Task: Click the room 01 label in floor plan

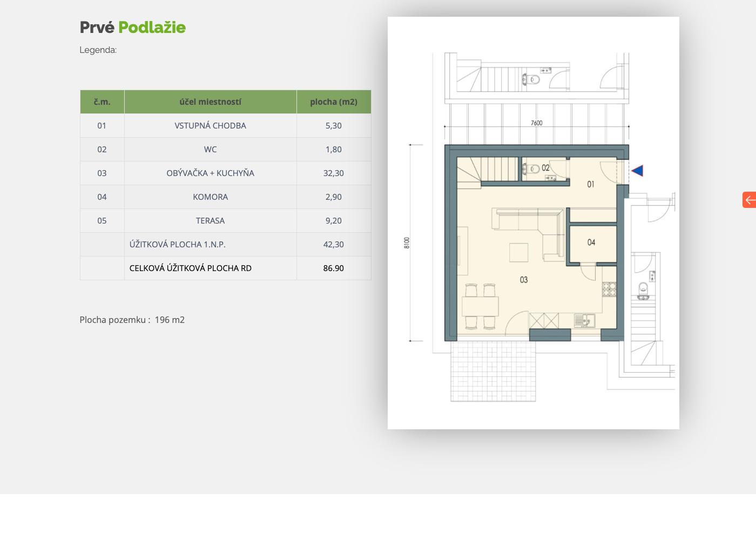Action: 591,184
